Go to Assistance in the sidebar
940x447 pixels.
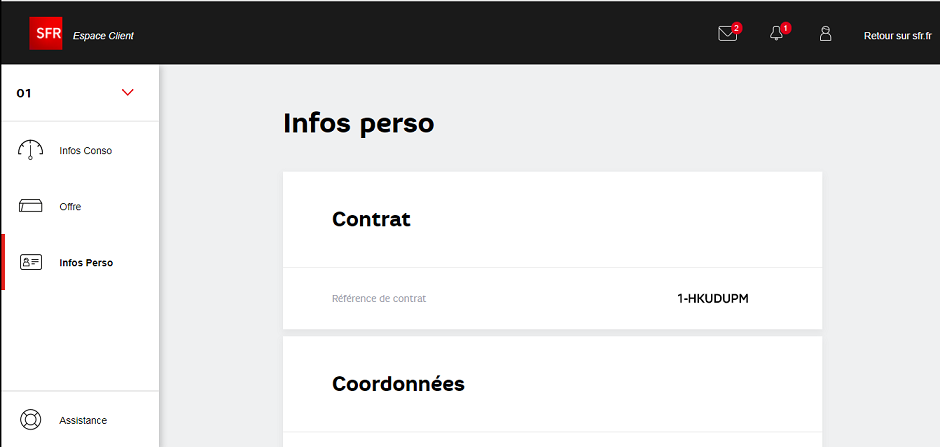(83, 420)
